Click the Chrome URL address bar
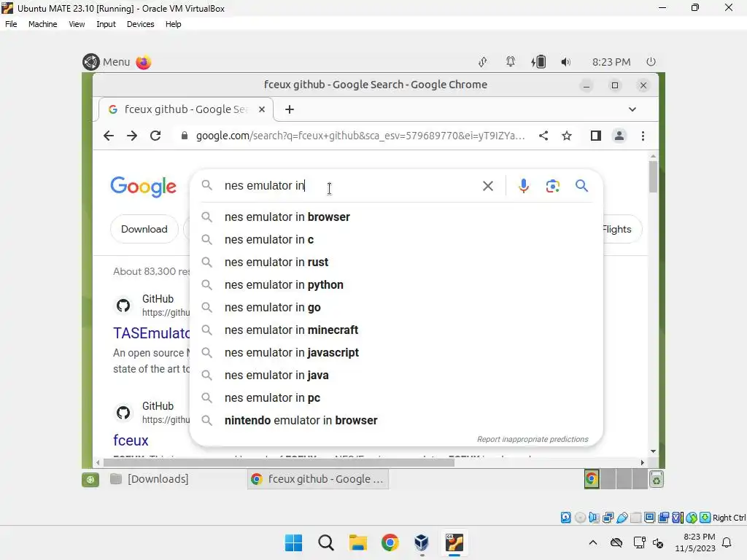The height and width of the screenshot is (560, 747). tap(360, 136)
